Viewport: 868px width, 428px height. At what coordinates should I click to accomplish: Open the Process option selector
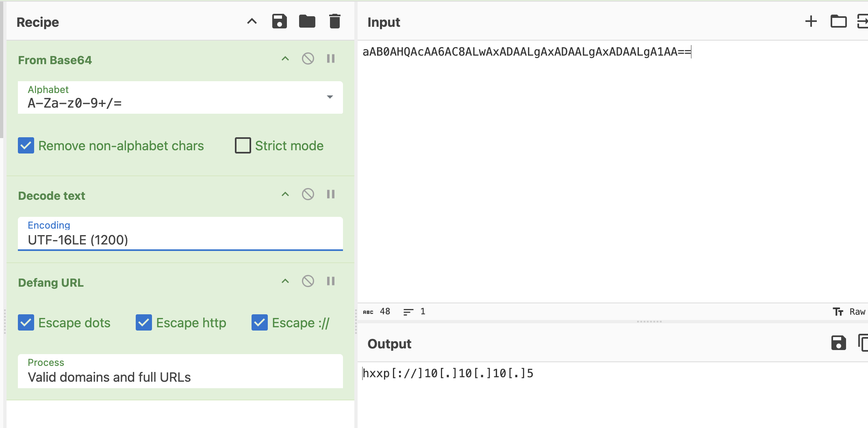click(180, 371)
